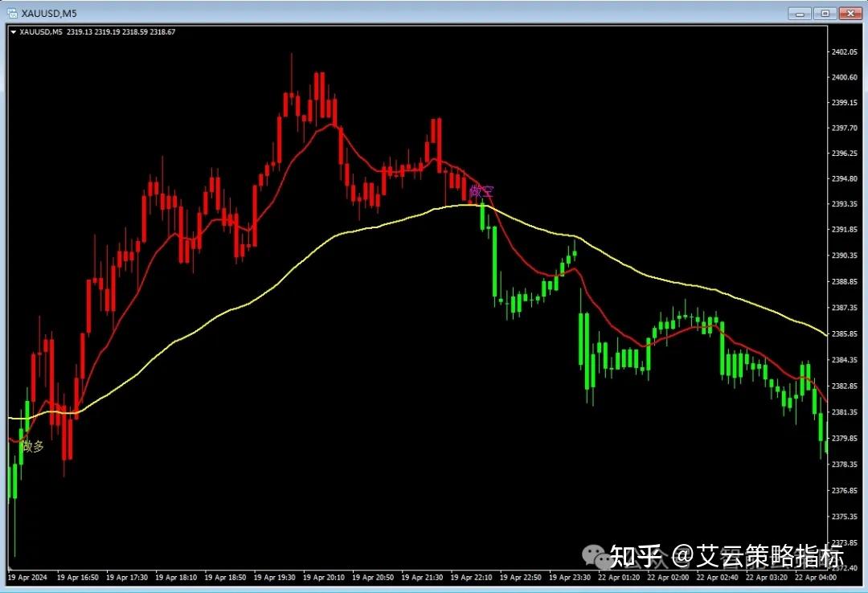Click price label 2382.85 on the scale
Image resolution: width=868 pixels, height=593 pixels.
coord(844,386)
